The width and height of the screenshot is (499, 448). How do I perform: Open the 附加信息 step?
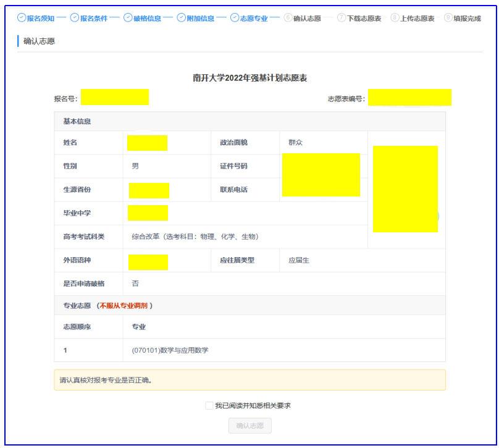coord(201,19)
